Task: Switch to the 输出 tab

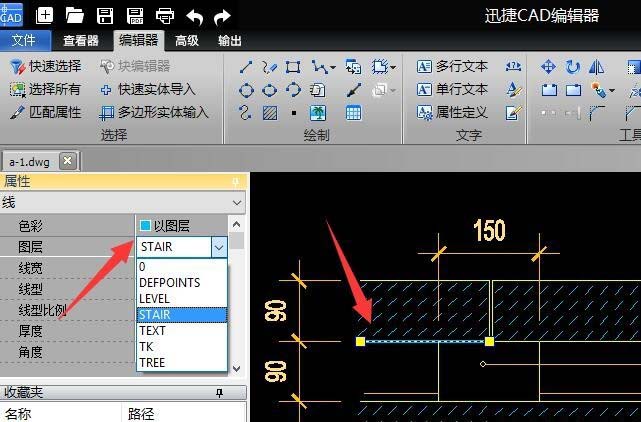Action: click(x=230, y=40)
